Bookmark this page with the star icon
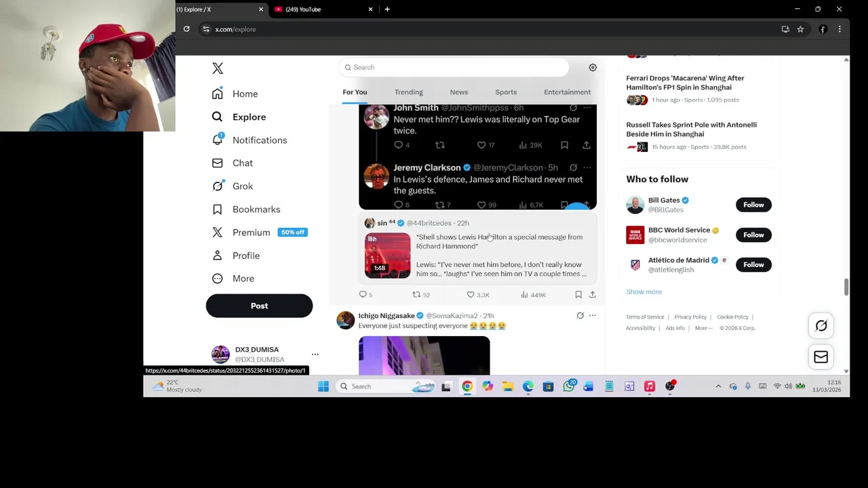The height and width of the screenshot is (488, 868). coord(800,29)
